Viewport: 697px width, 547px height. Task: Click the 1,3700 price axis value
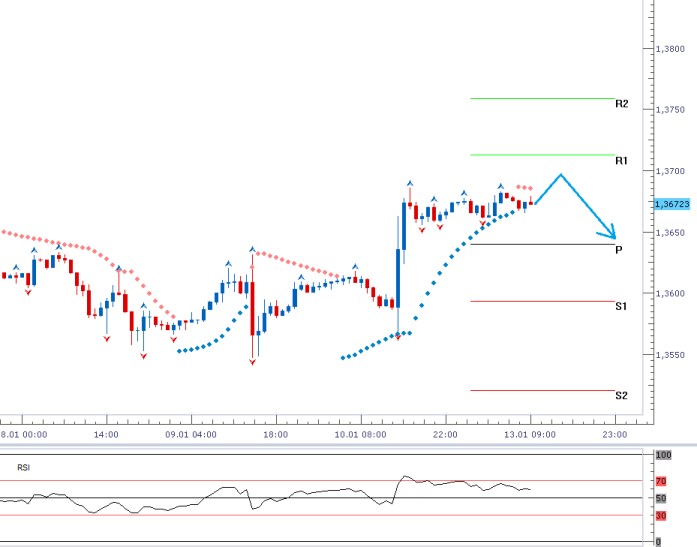click(x=670, y=171)
